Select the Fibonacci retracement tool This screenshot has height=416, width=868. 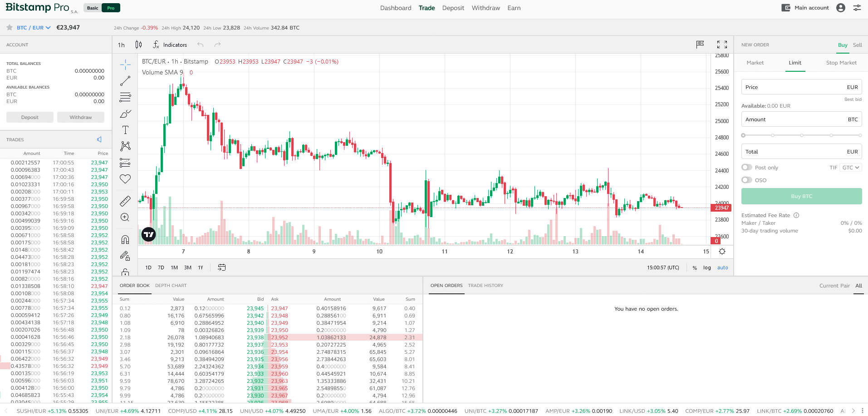[x=125, y=97]
